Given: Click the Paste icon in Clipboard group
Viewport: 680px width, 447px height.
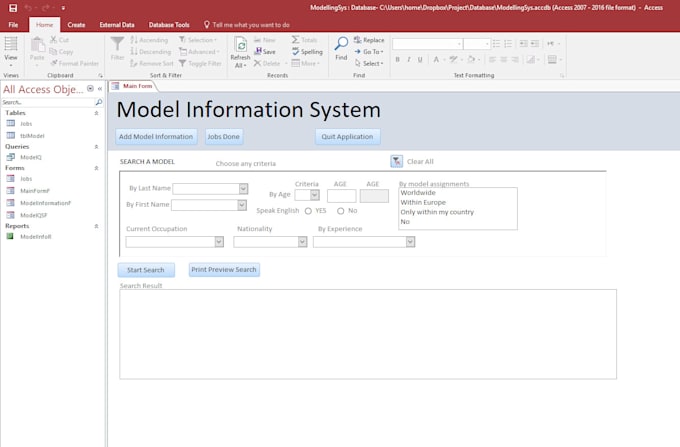Looking at the screenshot, I should click(x=37, y=45).
